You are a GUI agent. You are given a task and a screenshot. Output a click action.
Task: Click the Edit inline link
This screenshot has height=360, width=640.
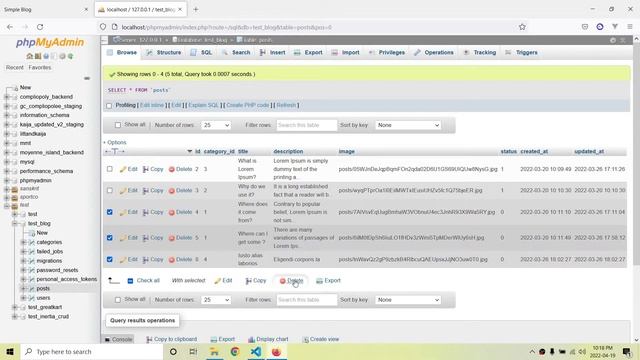152,105
